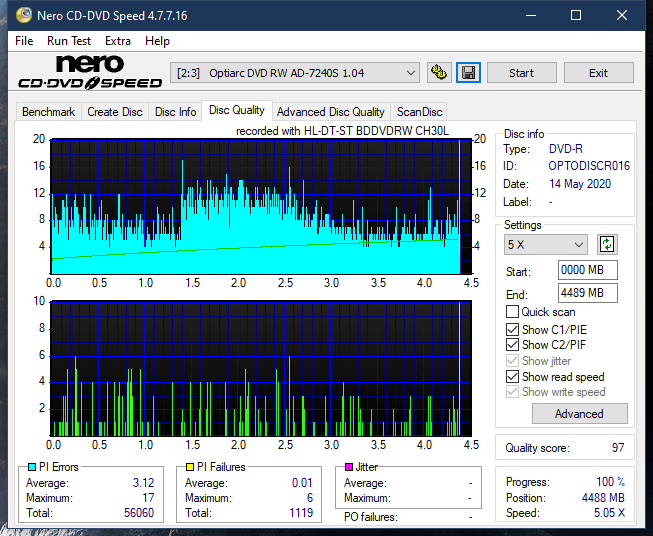Close the Nero CD-DVD Speed window
The image size is (653, 536).
pyautogui.click(x=622, y=15)
